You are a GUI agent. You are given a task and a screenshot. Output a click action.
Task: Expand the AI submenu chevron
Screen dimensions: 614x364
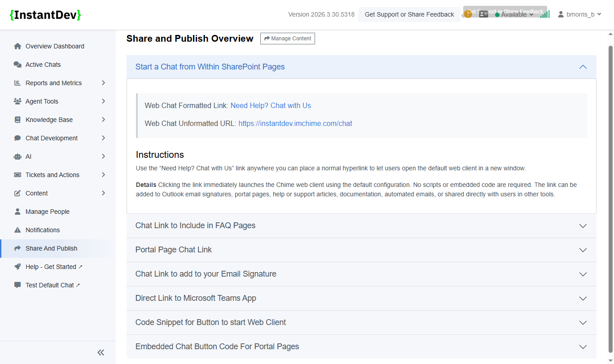pyautogui.click(x=103, y=156)
